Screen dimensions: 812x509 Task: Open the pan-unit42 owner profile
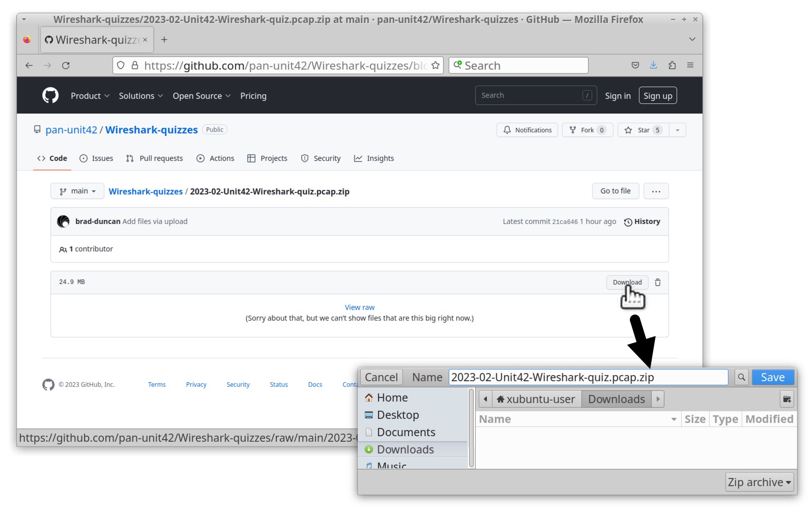[x=71, y=130]
